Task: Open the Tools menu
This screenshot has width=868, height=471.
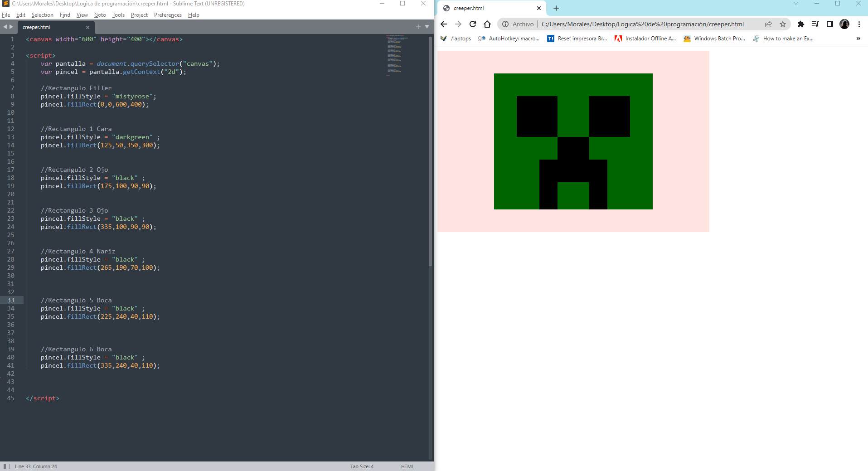Action: (118, 15)
